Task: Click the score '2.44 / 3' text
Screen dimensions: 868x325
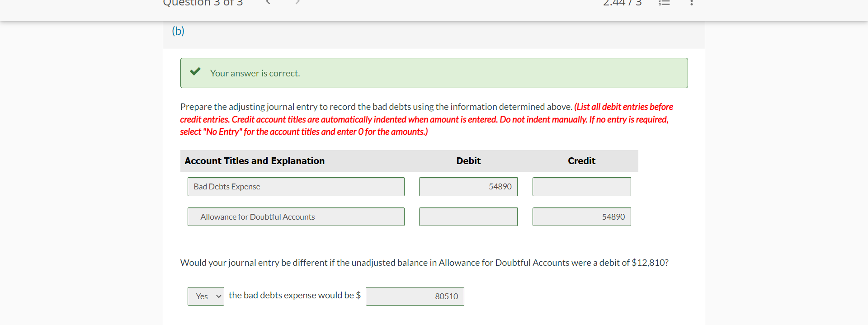Action: click(623, 3)
